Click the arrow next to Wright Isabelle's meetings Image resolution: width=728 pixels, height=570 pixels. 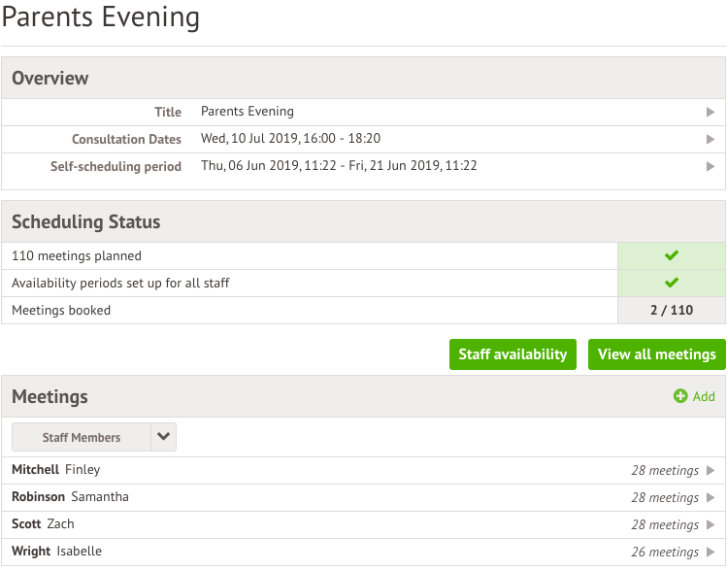tap(711, 553)
